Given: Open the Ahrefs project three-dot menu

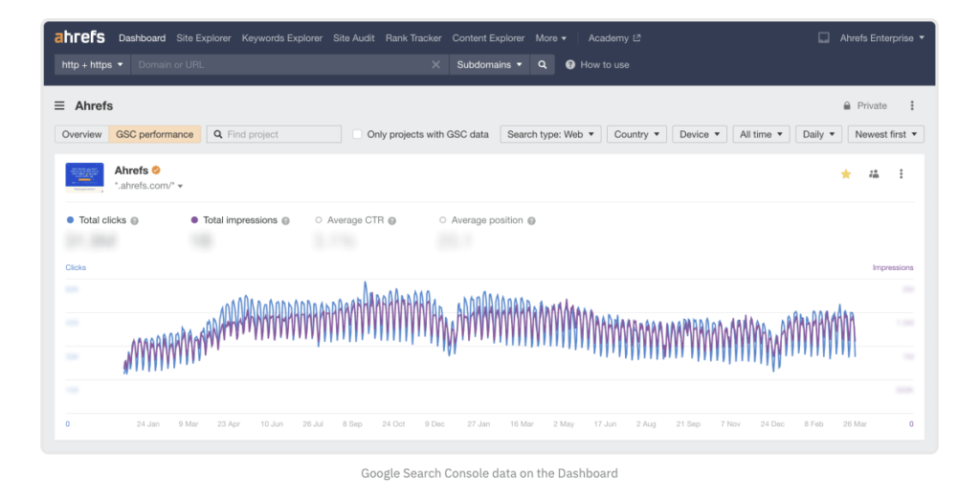Looking at the screenshot, I should pyautogui.click(x=901, y=174).
